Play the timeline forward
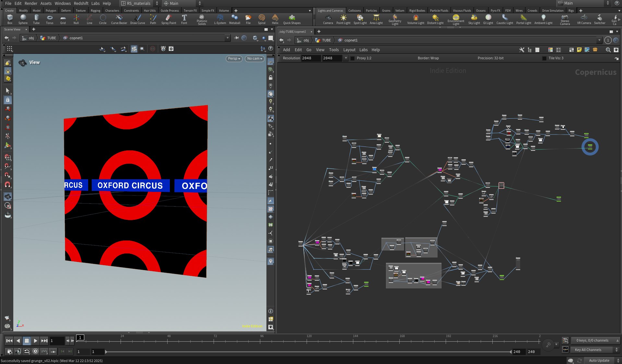 point(36,341)
